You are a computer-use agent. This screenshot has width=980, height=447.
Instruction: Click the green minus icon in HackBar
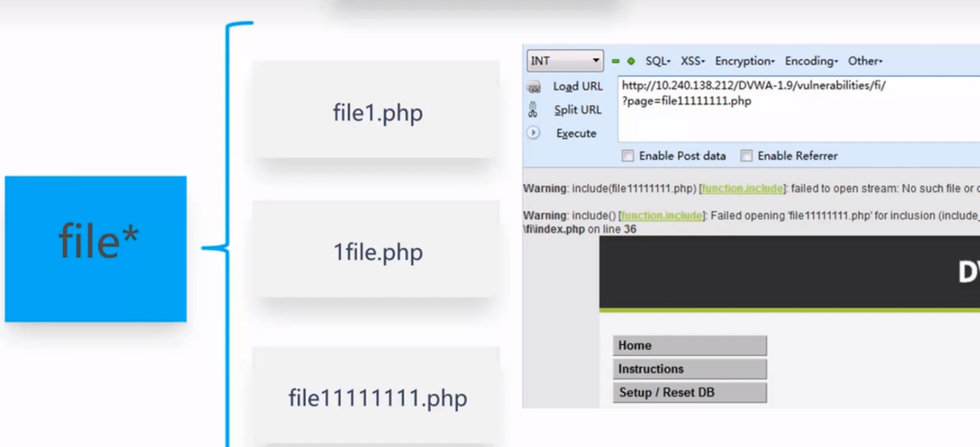coord(615,61)
